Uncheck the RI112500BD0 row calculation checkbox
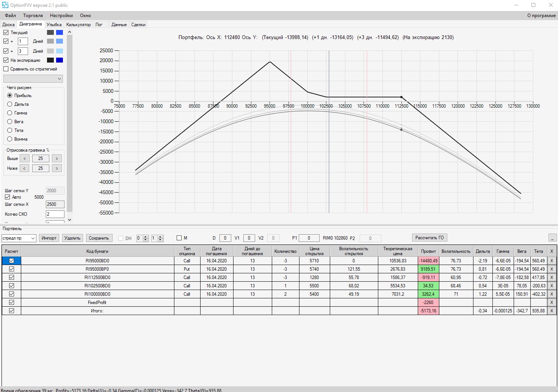Viewport: 558px width, 392px height. pos(11,278)
